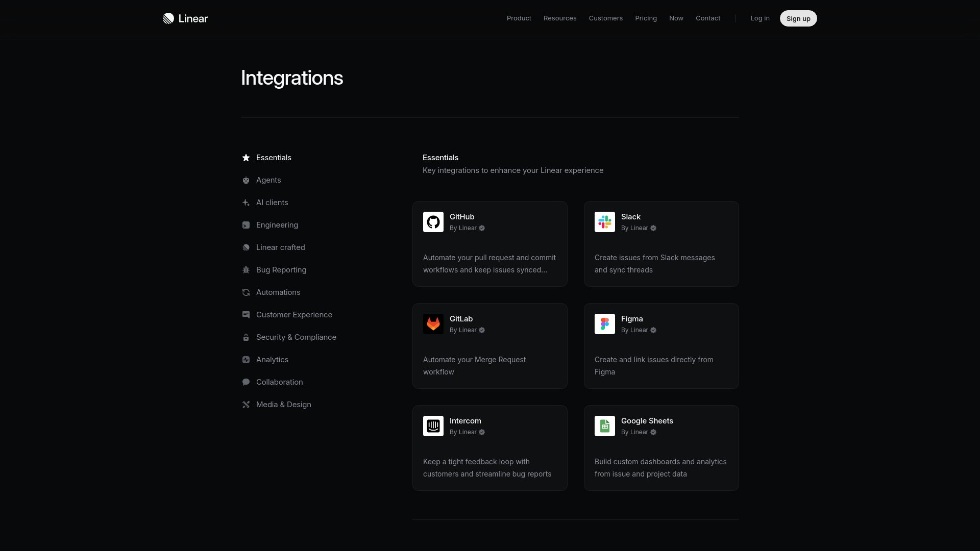980x551 pixels.
Task: Click 'Automate your pull request and commit' description
Action: [489, 264]
